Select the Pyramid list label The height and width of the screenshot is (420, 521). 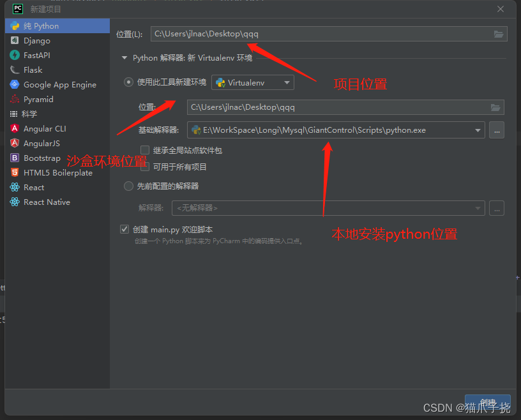click(x=38, y=100)
